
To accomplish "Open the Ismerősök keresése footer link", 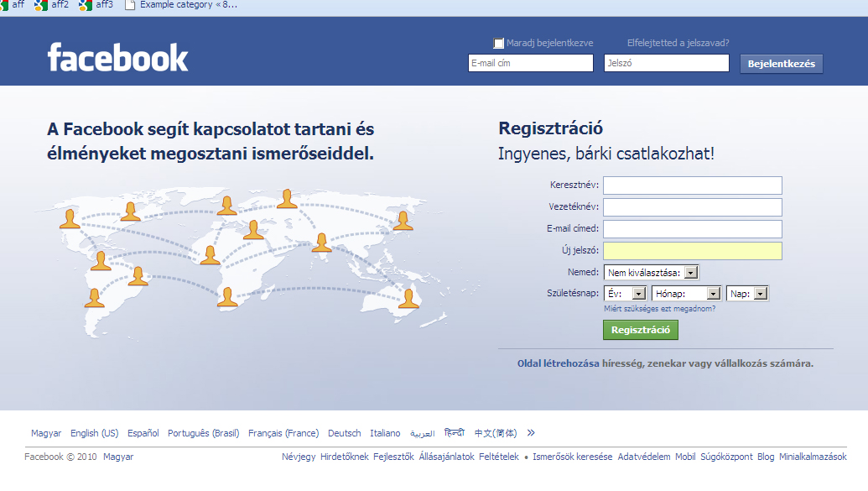I will pyautogui.click(x=573, y=457).
